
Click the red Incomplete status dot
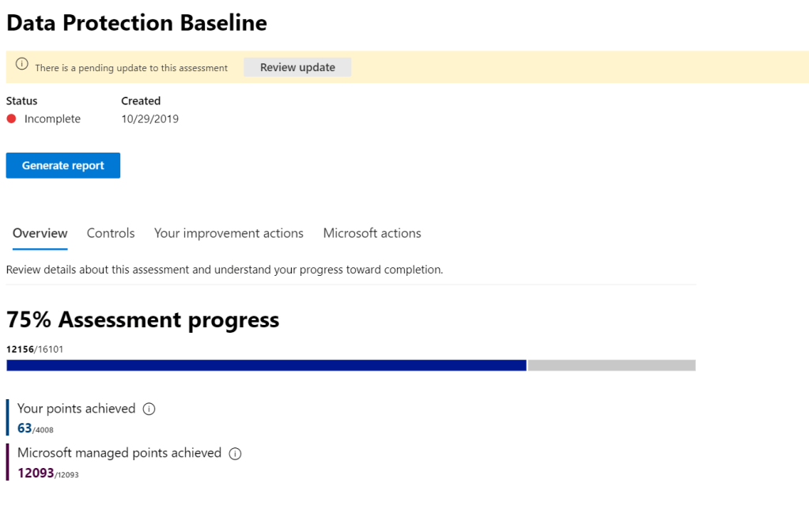pyautogui.click(x=12, y=119)
